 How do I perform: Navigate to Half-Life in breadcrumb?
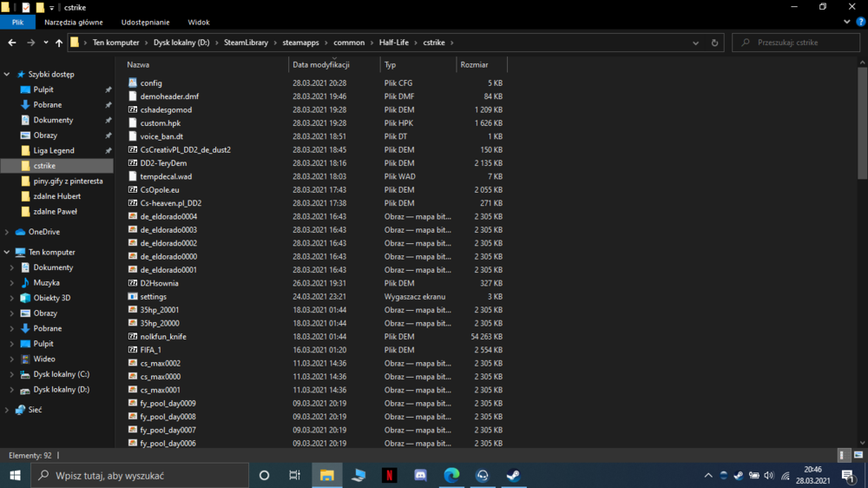coord(393,43)
